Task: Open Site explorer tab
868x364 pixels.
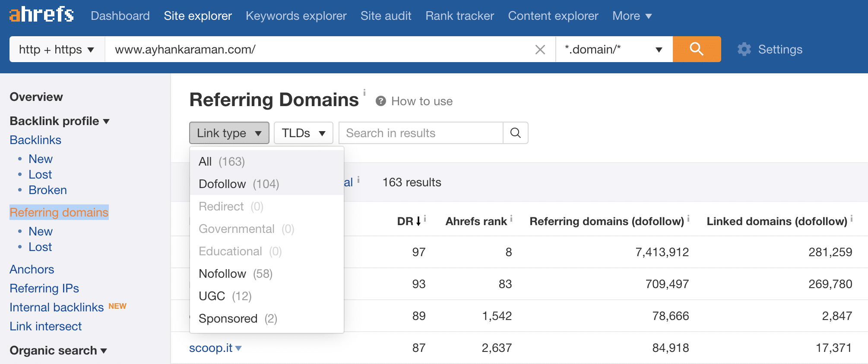Action: pyautogui.click(x=198, y=16)
